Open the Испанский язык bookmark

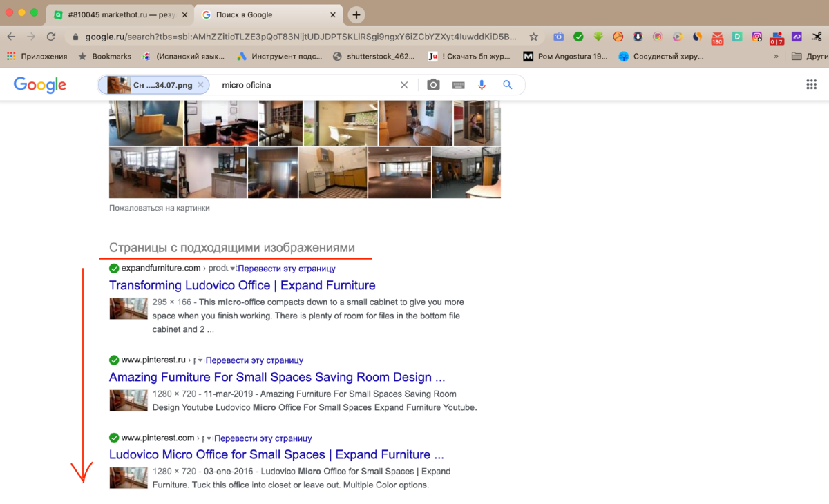click(184, 56)
